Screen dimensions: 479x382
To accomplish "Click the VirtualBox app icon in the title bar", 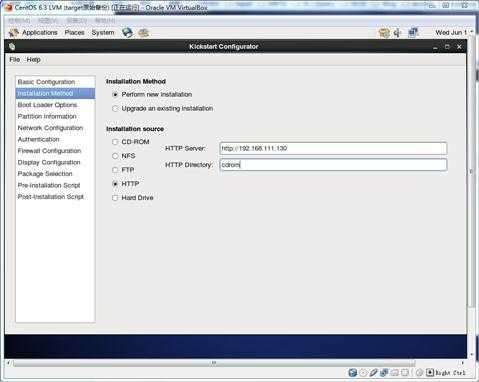I will coord(9,7).
